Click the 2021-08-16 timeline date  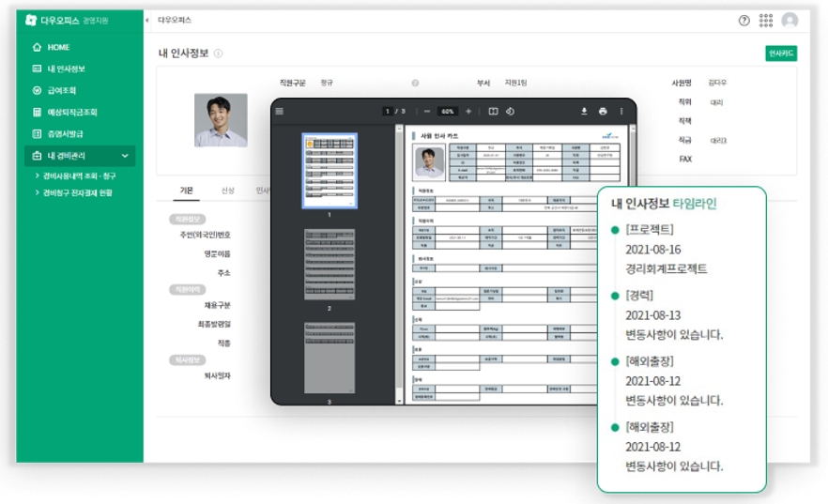[x=653, y=250]
